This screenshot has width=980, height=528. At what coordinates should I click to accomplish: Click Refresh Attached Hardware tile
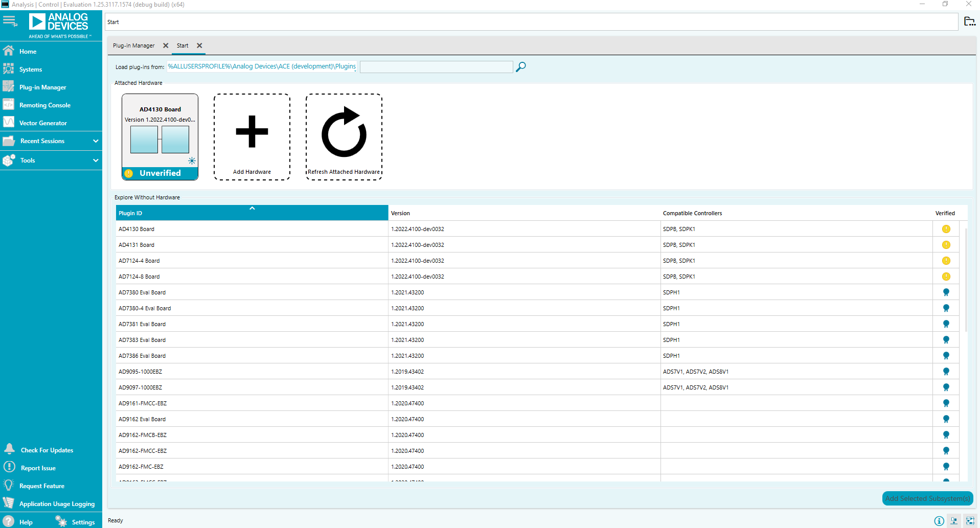pos(344,137)
